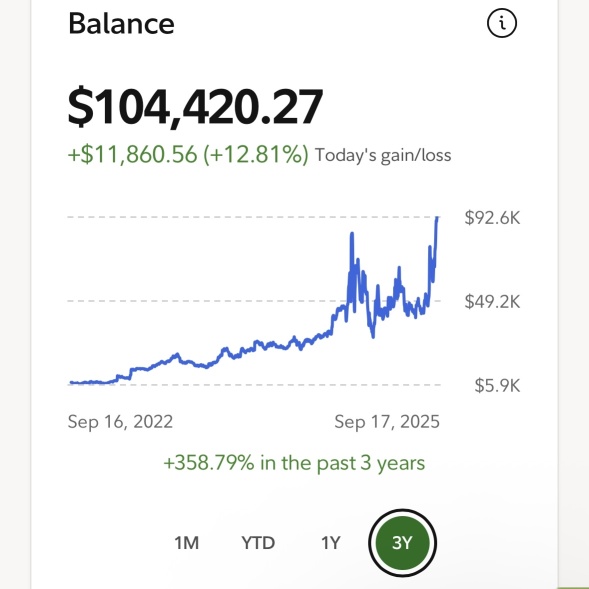This screenshot has width=589, height=589.
Task: Open the balance info icon
Action: tap(502, 23)
